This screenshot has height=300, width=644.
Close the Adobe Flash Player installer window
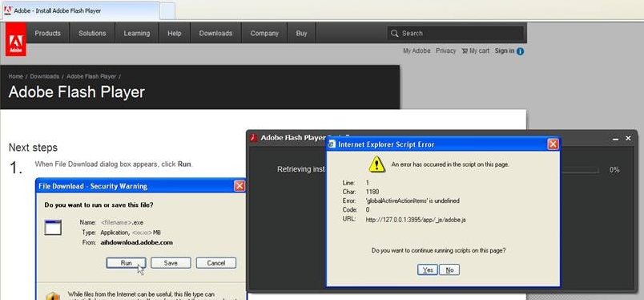tap(628, 139)
